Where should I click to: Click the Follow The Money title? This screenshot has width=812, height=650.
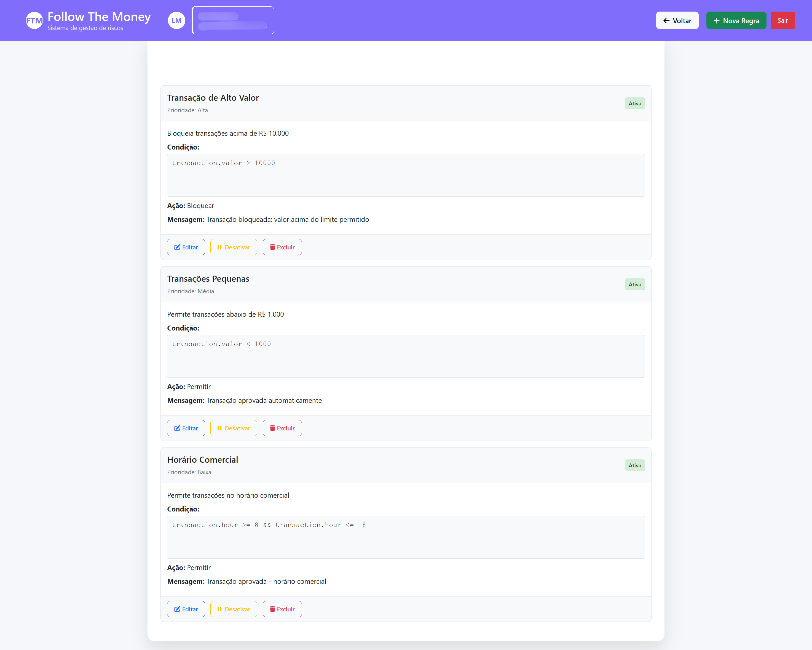click(x=99, y=17)
